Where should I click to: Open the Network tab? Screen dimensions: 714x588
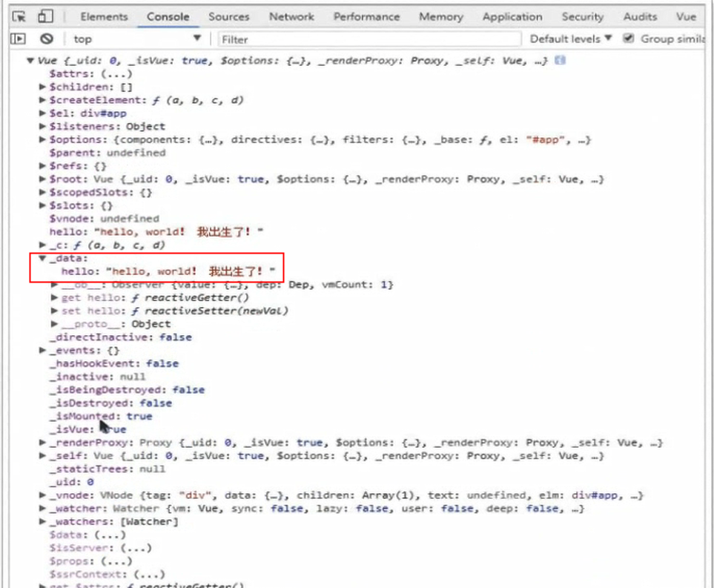click(x=291, y=17)
